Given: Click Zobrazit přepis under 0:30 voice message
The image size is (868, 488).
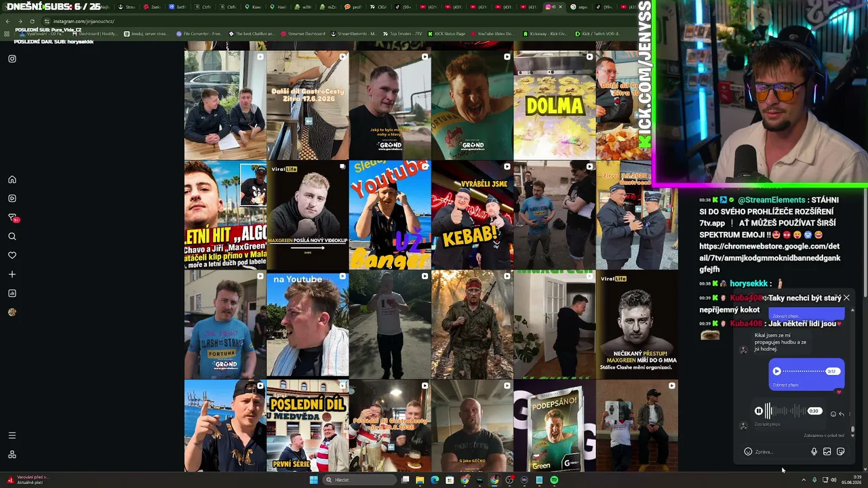Looking at the screenshot, I should (x=767, y=424).
